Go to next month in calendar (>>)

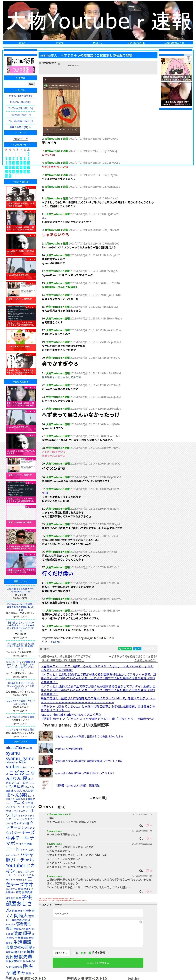[x=29, y=145]
